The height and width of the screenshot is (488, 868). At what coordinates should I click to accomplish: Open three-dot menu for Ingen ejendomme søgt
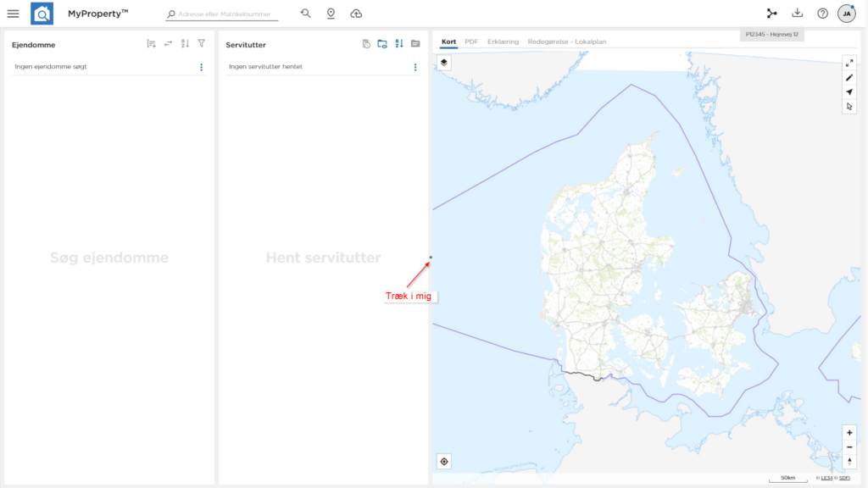coord(201,67)
